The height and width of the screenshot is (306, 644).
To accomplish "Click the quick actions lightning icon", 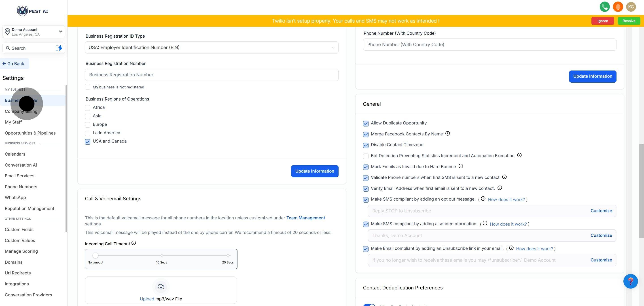I will tap(59, 48).
